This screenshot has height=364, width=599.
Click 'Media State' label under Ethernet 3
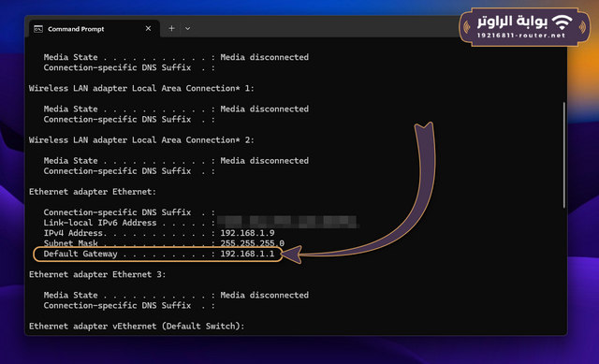pos(70,296)
